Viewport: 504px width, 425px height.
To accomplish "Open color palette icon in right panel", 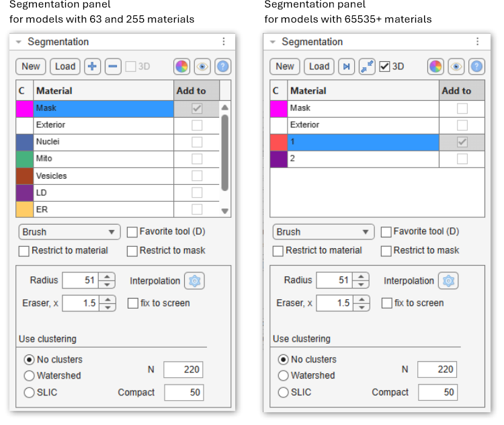I will pyautogui.click(x=435, y=67).
